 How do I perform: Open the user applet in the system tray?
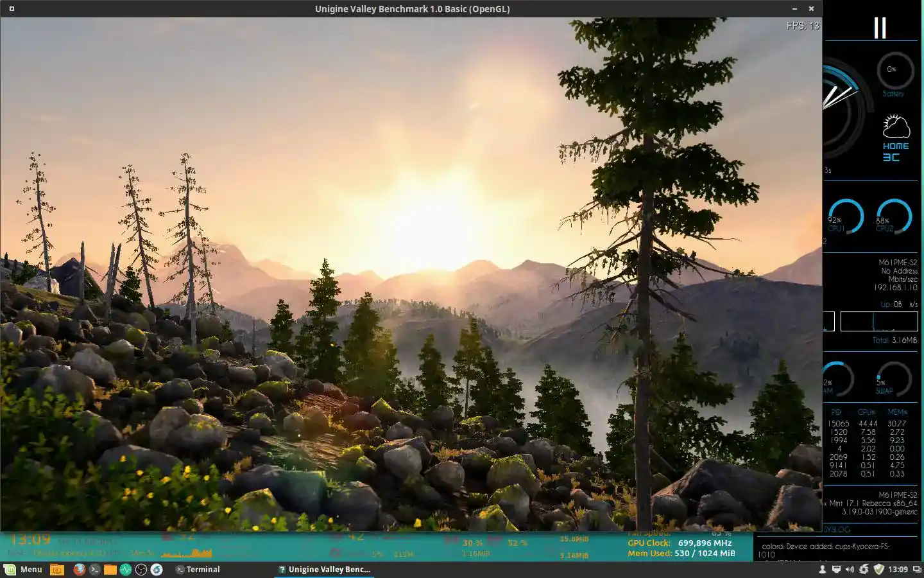point(822,569)
